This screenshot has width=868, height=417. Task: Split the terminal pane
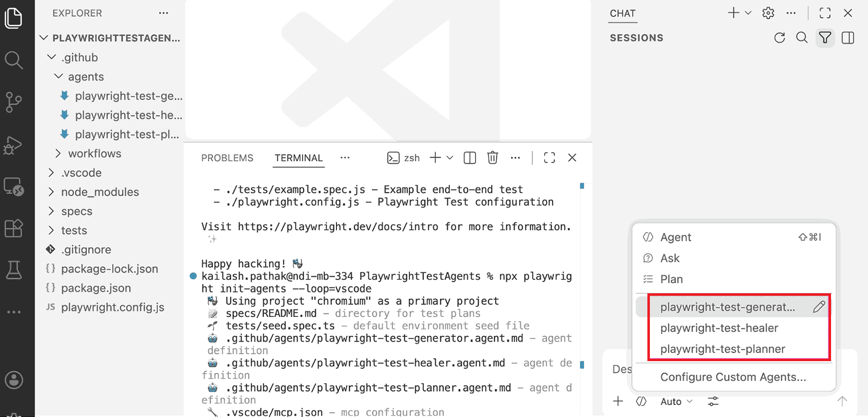(469, 157)
